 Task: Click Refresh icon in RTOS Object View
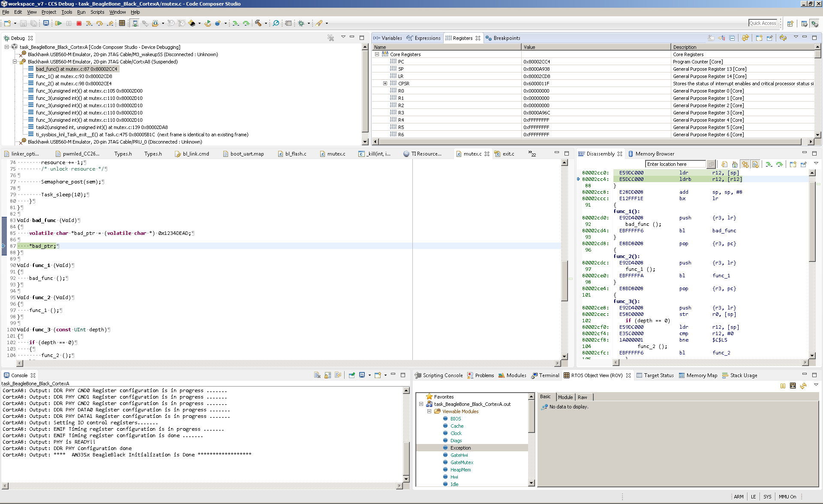tap(803, 386)
